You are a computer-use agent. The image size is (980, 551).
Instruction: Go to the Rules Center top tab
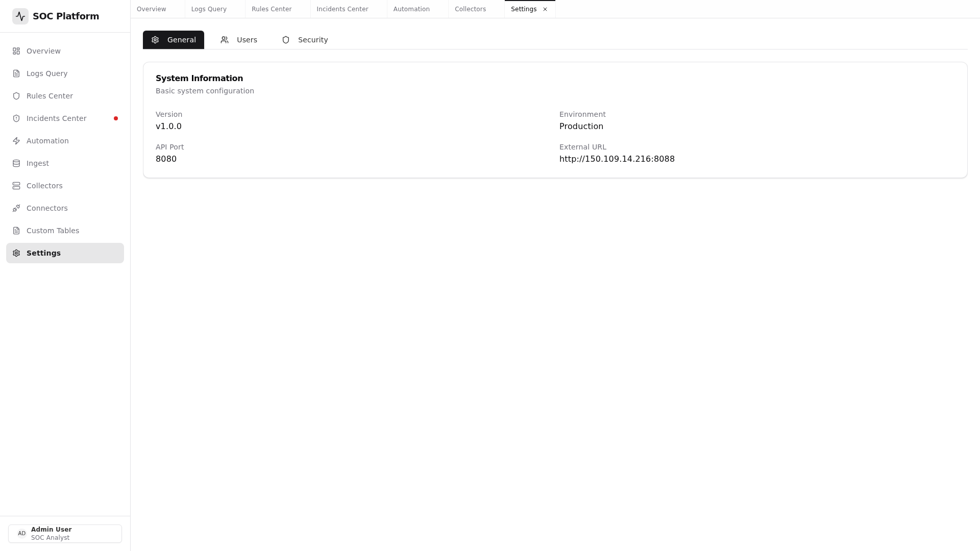[x=272, y=9]
